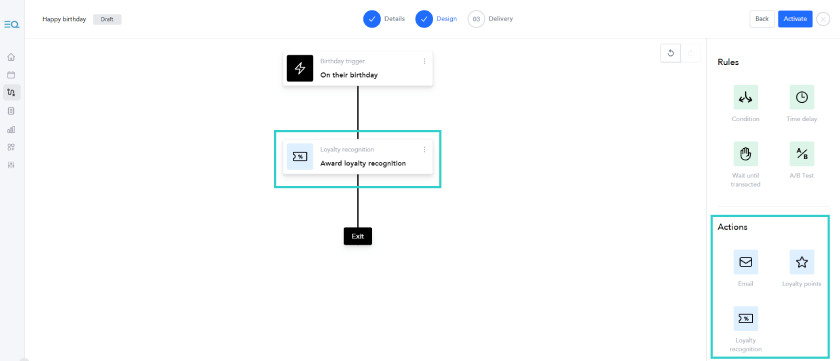The image size is (840, 361).
Task: Open three-dot menu on Loyalty recognition node
Action: click(424, 149)
